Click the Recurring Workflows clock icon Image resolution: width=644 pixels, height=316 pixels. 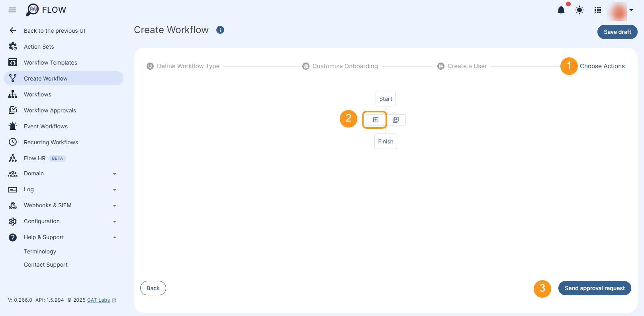(x=13, y=142)
